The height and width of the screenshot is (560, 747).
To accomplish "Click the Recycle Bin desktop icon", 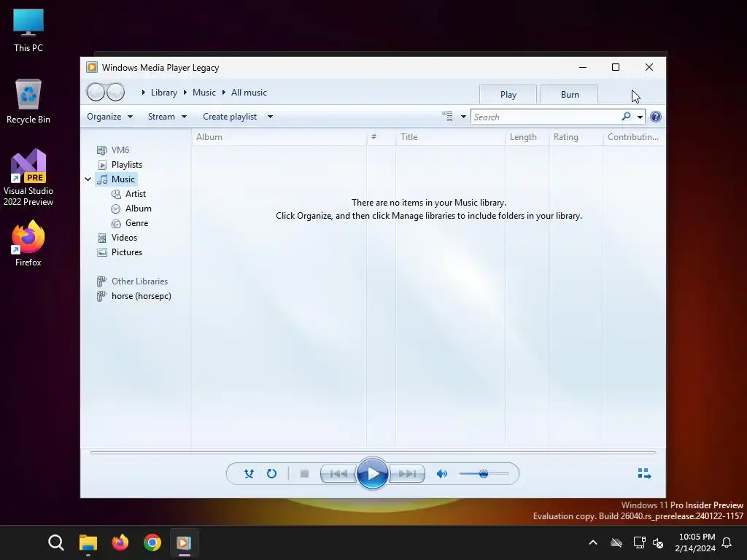I will click(x=28, y=101).
